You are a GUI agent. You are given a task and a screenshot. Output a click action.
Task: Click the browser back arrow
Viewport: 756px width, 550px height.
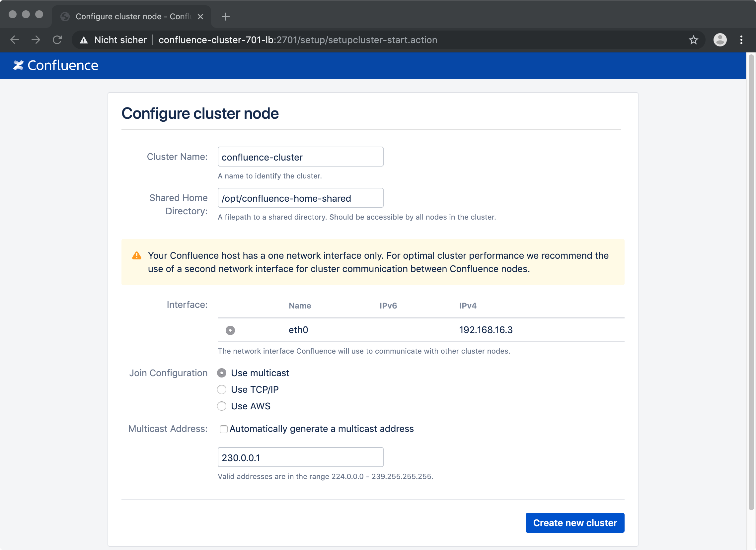click(x=14, y=40)
